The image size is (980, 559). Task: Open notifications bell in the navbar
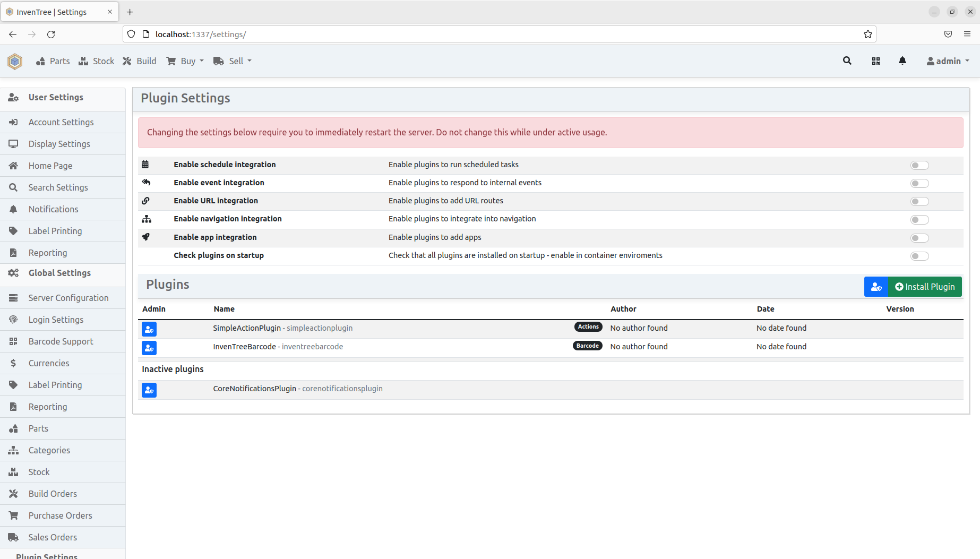(x=902, y=61)
